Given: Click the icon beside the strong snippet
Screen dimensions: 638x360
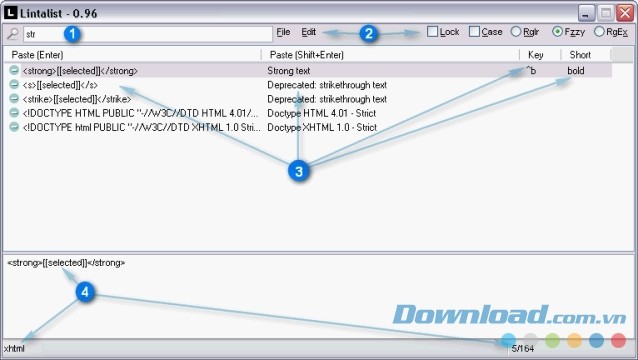Looking at the screenshot, I should click(14, 70).
